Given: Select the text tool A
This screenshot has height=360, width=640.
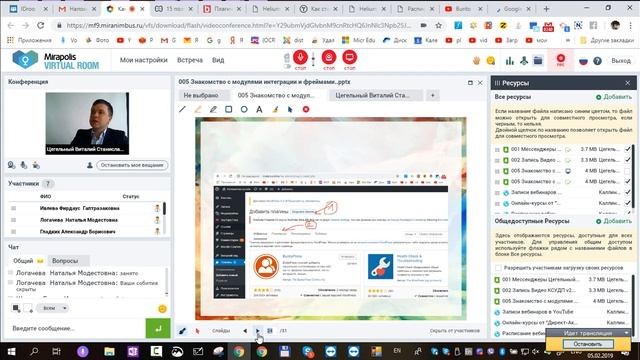Looking at the screenshot, I should point(259,109).
